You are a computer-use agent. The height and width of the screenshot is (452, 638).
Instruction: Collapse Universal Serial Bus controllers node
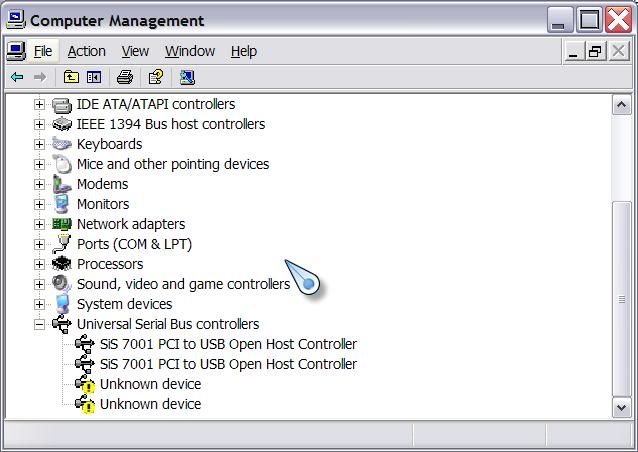click(x=39, y=324)
